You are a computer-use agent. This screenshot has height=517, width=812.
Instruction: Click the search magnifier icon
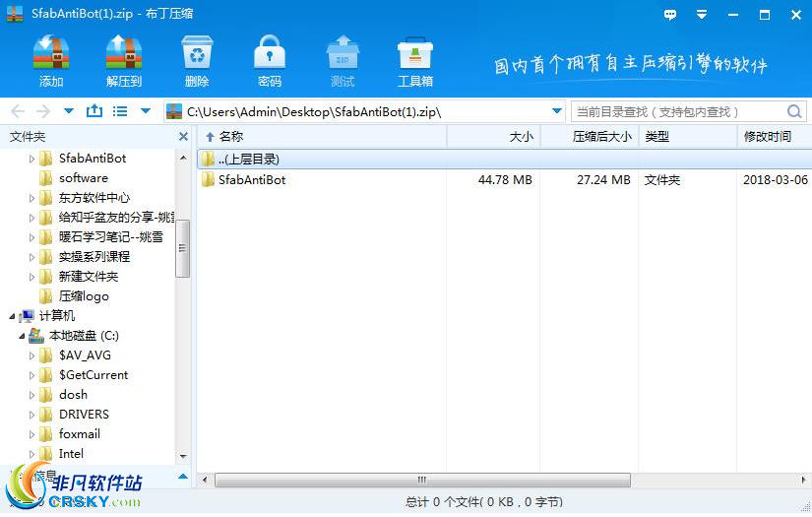tap(794, 111)
